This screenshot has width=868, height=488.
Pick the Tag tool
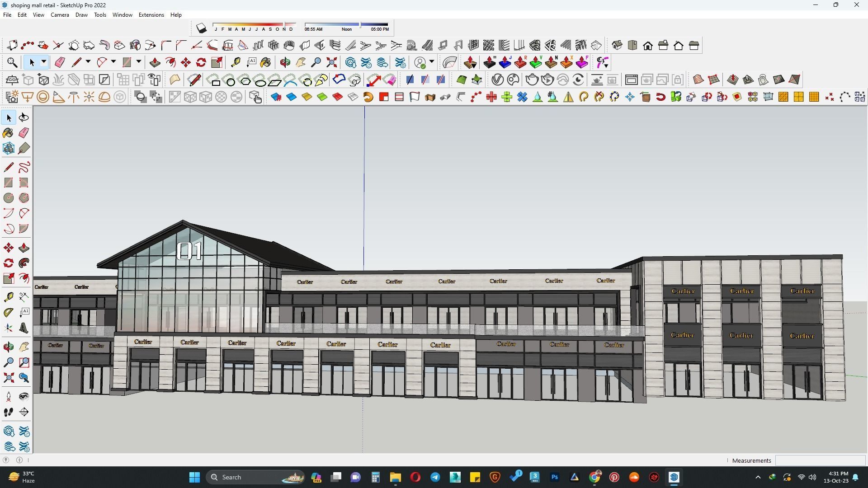pyautogui.click(x=24, y=148)
